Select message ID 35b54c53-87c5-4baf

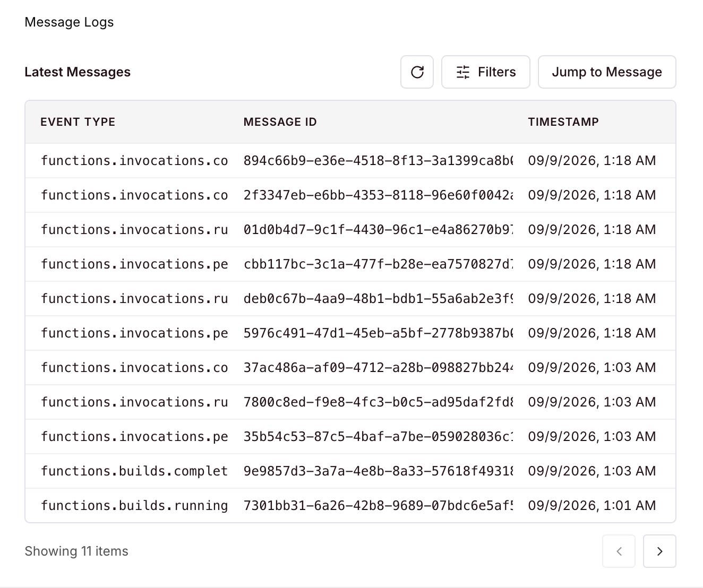point(379,436)
